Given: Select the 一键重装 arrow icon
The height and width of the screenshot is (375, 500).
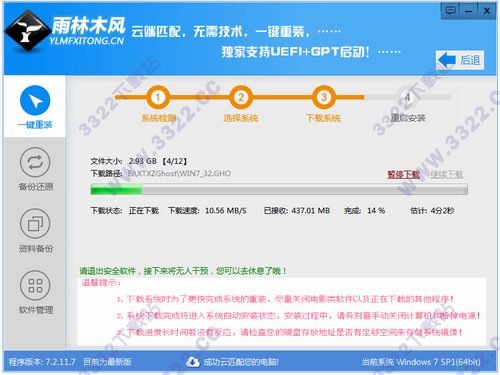Looking at the screenshot, I should (x=35, y=100).
